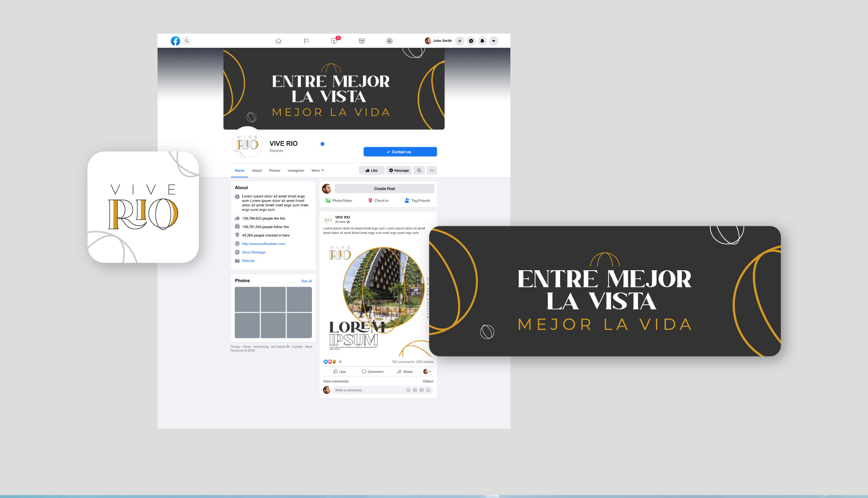
Task: Click the Like page button
Action: point(372,171)
